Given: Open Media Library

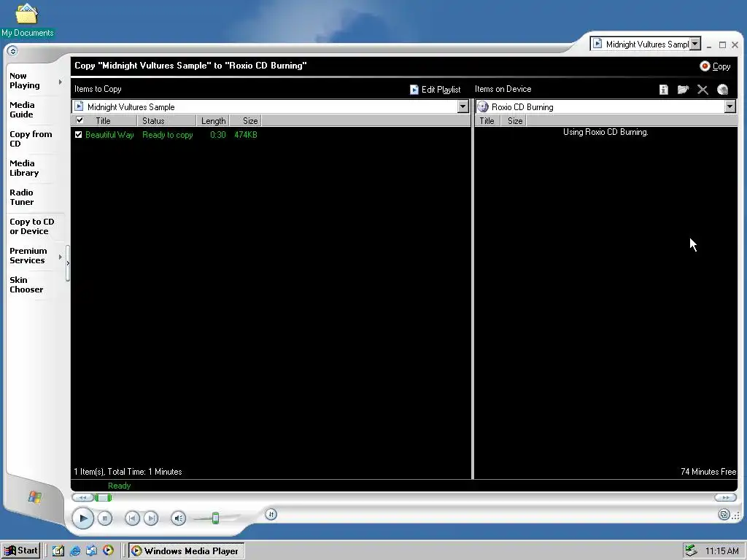Looking at the screenshot, I should pos(24,168).
